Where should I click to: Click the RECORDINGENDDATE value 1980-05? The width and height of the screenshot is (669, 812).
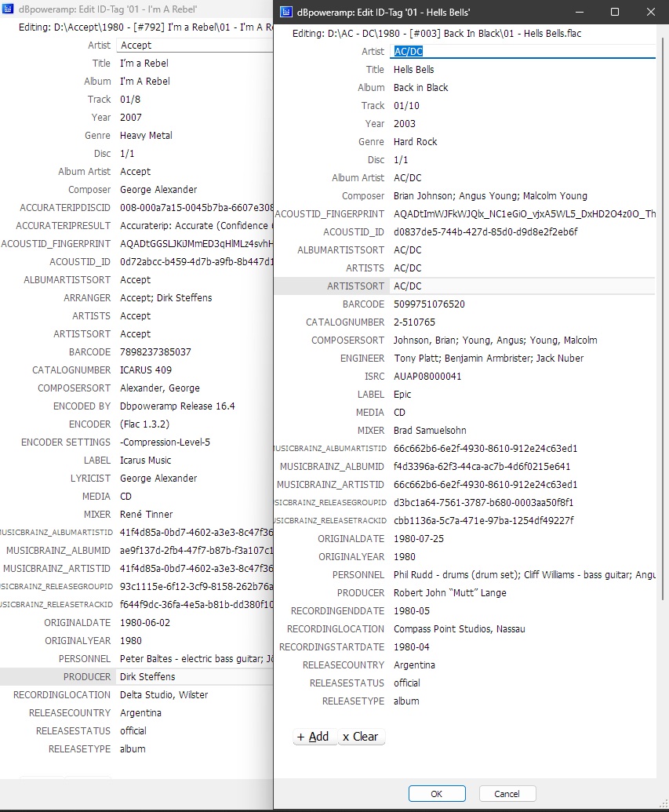pos(411,611)
